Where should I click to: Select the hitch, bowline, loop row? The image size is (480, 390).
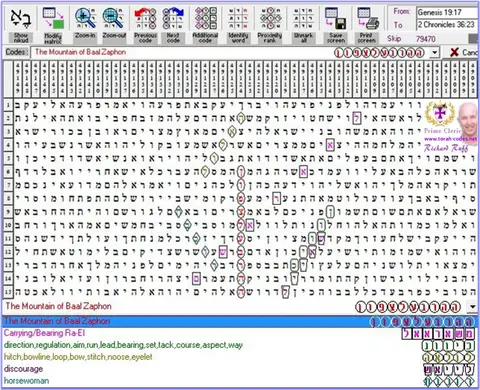240,357
